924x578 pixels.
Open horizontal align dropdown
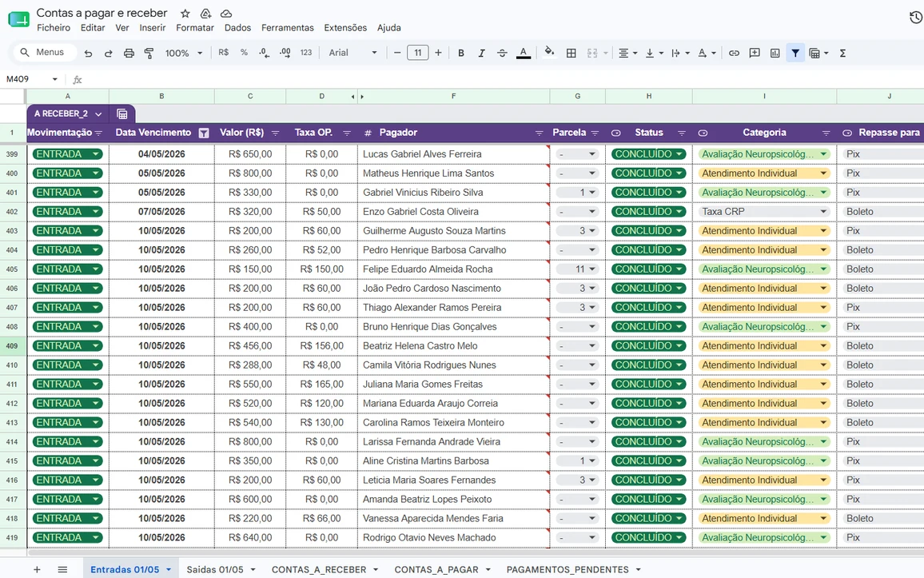[628, 53]
